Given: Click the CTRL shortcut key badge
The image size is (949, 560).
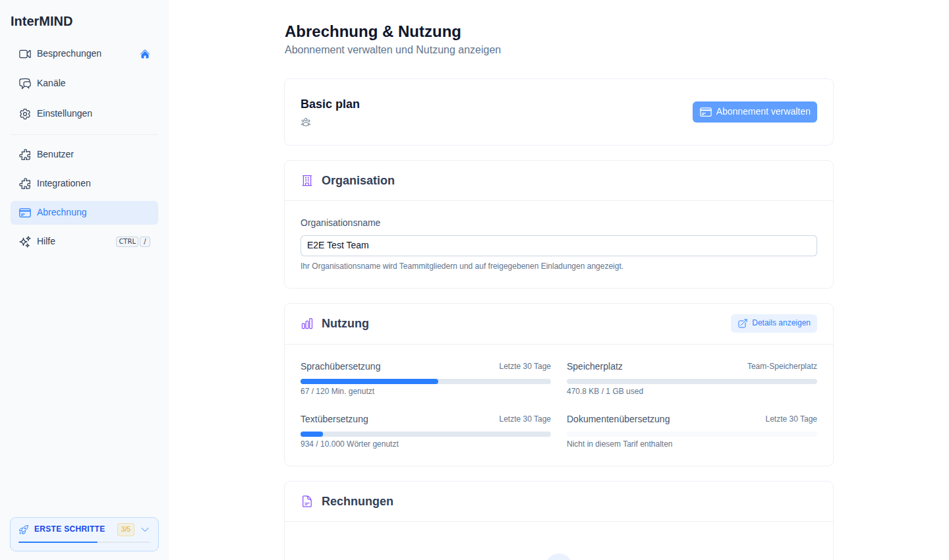Looking at the screenshot, I should click(x=127, y=242).
